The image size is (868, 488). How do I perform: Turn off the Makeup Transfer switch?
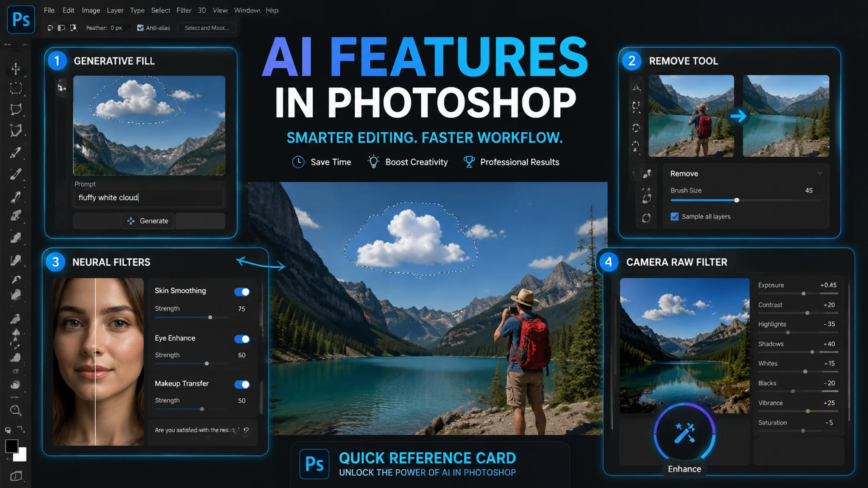coord(242,384)
